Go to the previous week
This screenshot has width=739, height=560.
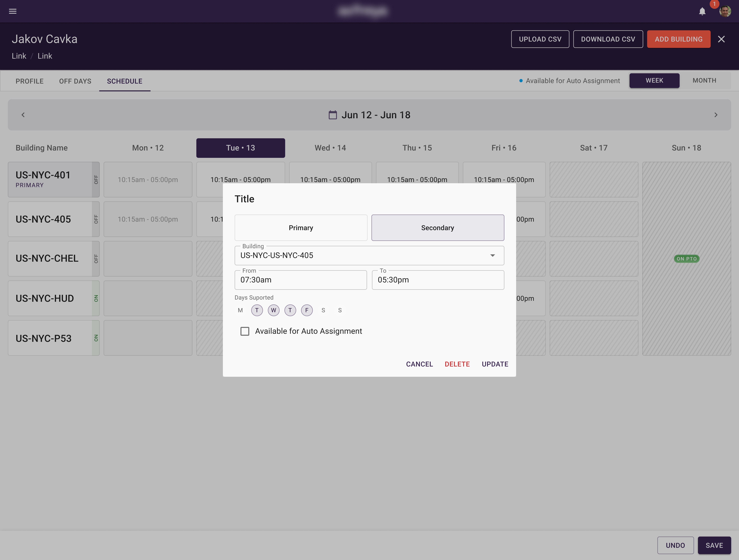(x=23, y=115)
